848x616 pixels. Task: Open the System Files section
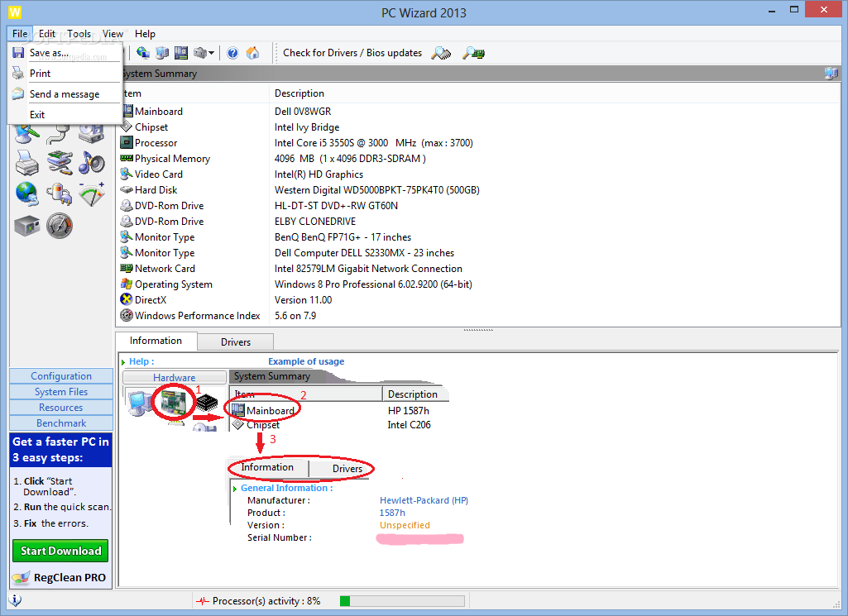pos(61,392)
